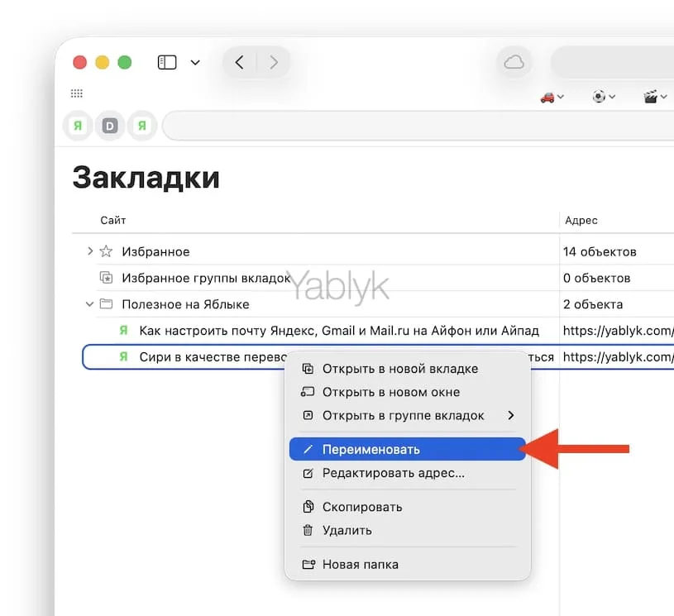The height and width of the screenshot is (616, 674).
Task: Click the Избранное группы вкладок icon
Action: (106, 278)
